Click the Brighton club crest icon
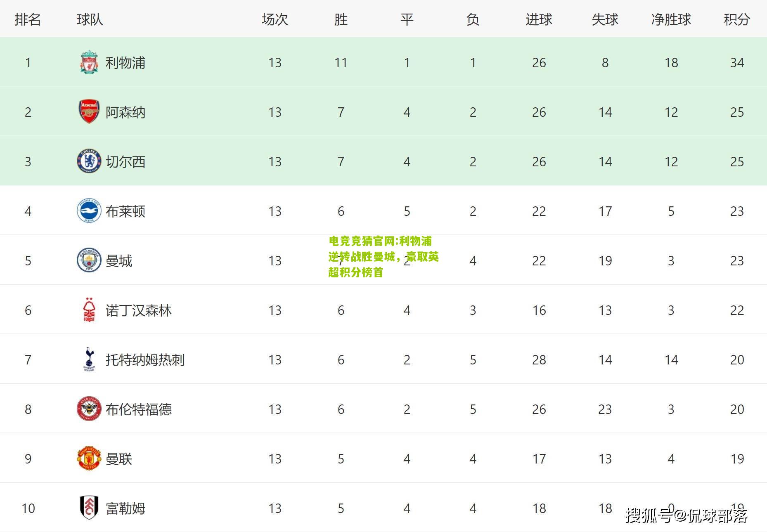Viewport: 767px width, 532px height. click(89, 210)
